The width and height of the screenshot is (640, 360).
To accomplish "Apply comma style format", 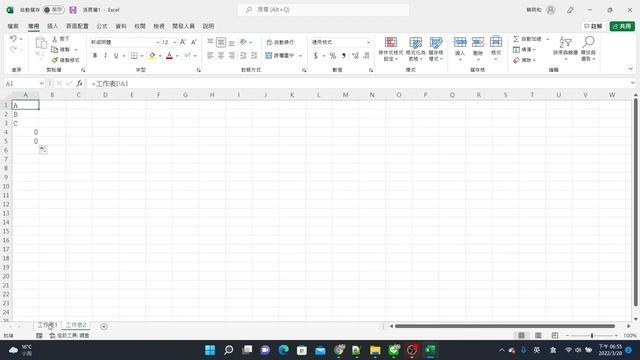I will pyautogui.click(x=344, y=56).
